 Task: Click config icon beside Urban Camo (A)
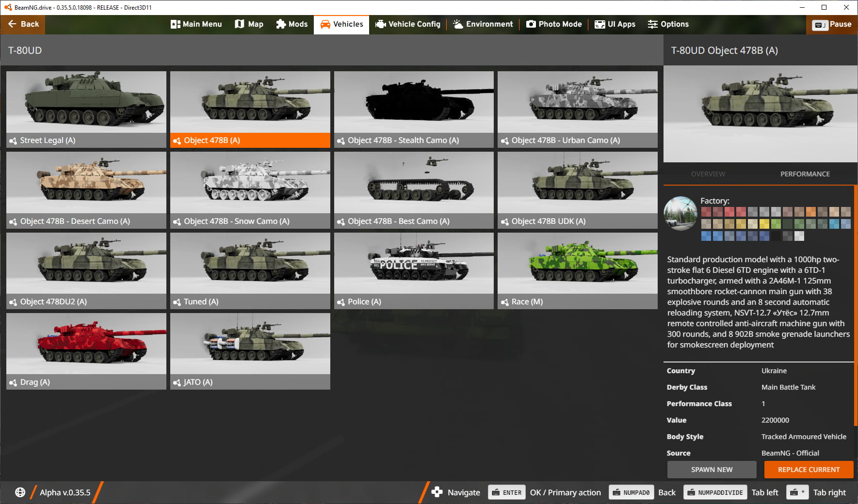(505, 141)
